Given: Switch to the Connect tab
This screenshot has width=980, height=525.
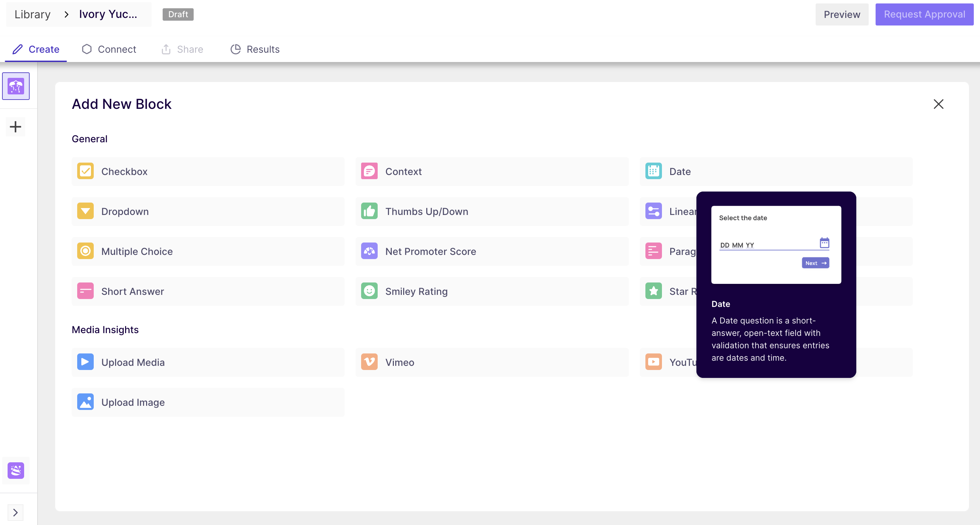Looking at the screenshot, I should tap(109, 50).
